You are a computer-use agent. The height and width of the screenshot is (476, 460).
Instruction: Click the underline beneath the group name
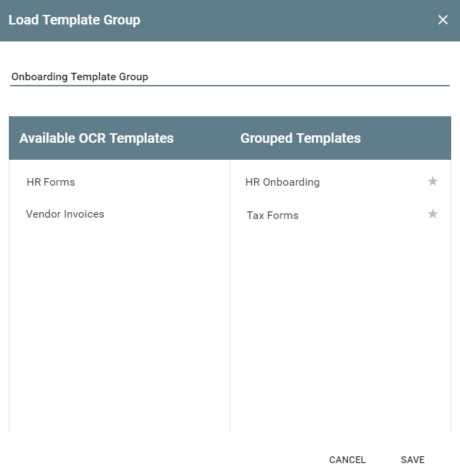[230, 86]
